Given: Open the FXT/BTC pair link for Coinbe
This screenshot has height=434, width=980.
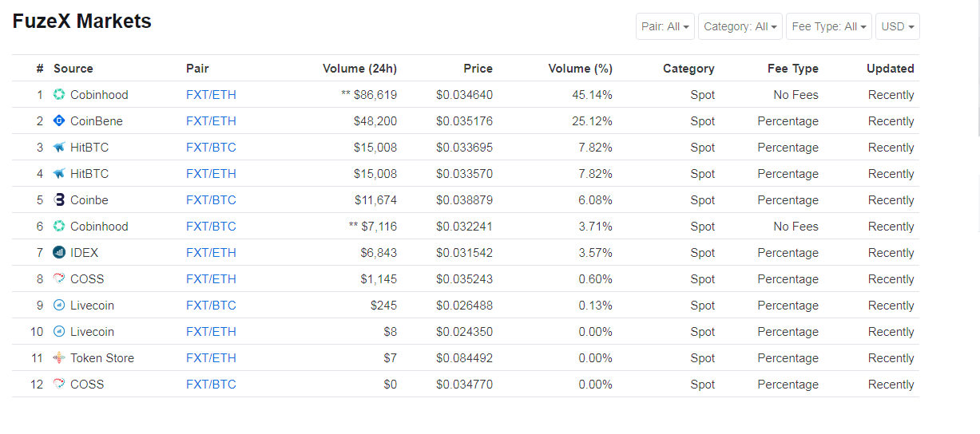Looking at the screenshot, I should [x=211, y=200].
